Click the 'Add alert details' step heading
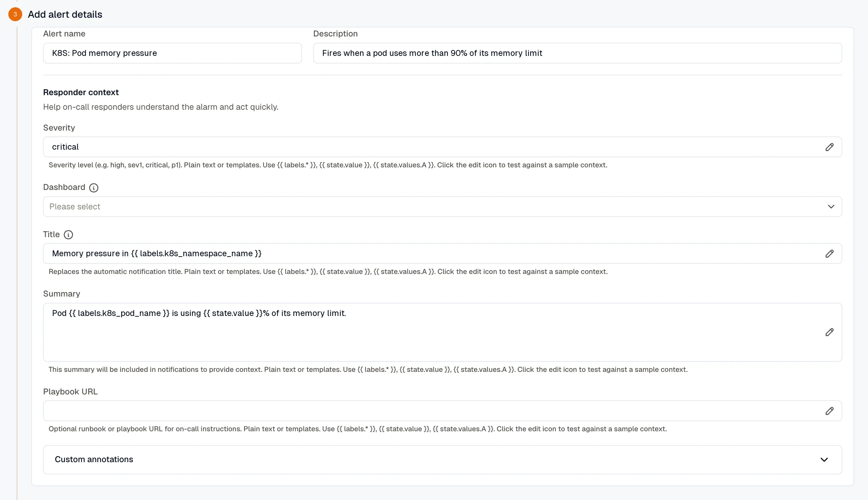868x500 pixels. point(65,15)
